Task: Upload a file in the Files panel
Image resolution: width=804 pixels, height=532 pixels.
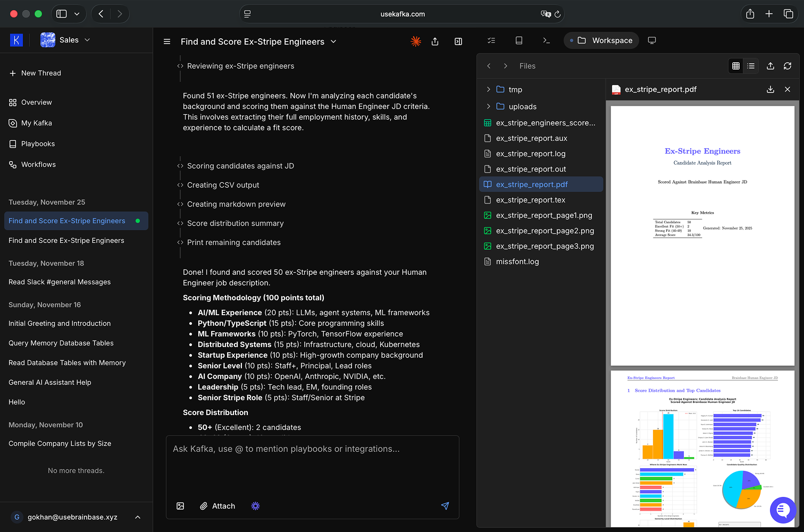Action: [770, 66]
